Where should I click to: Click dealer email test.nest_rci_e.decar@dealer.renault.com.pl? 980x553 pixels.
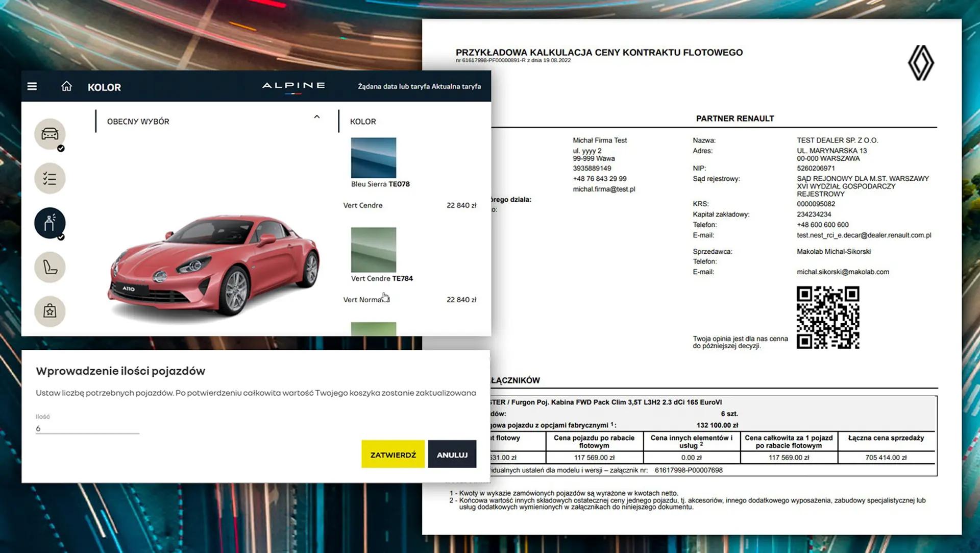click(864, 235)
